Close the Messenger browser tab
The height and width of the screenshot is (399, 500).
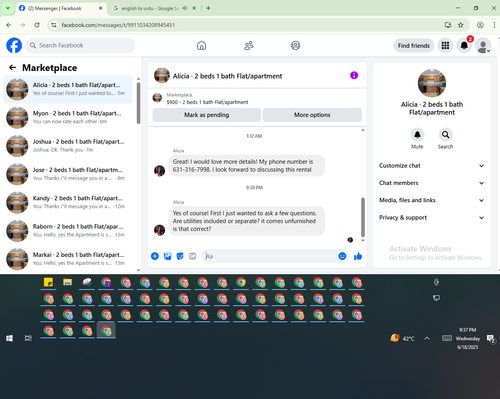point(100,8)
